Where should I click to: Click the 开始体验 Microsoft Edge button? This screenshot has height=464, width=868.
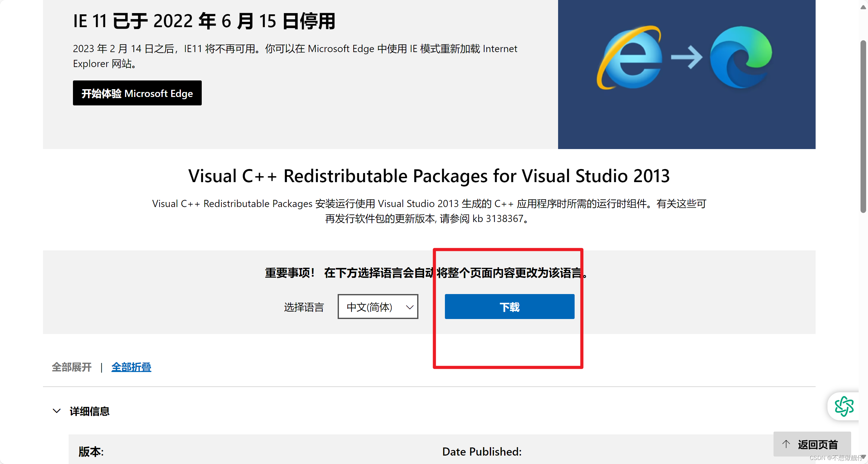coord(137,93)
